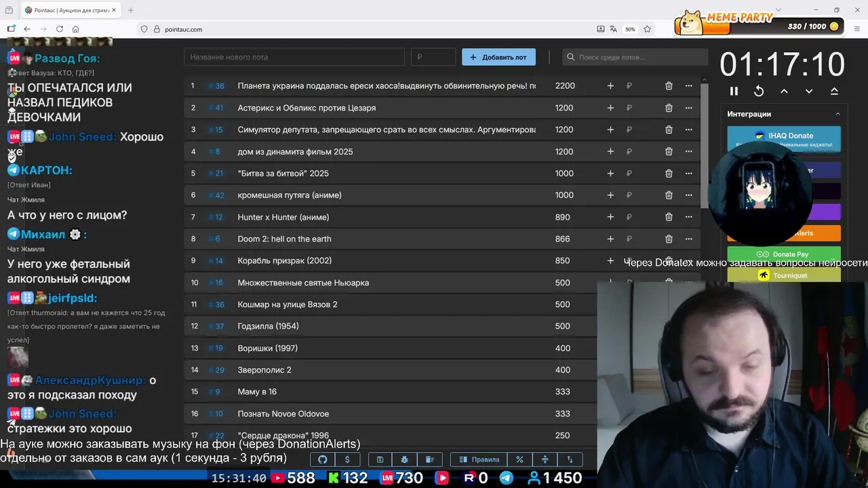This screenshot has width=868, height=488.
Task: Click save icon in bottom toolbar
Action: (380, 460)
